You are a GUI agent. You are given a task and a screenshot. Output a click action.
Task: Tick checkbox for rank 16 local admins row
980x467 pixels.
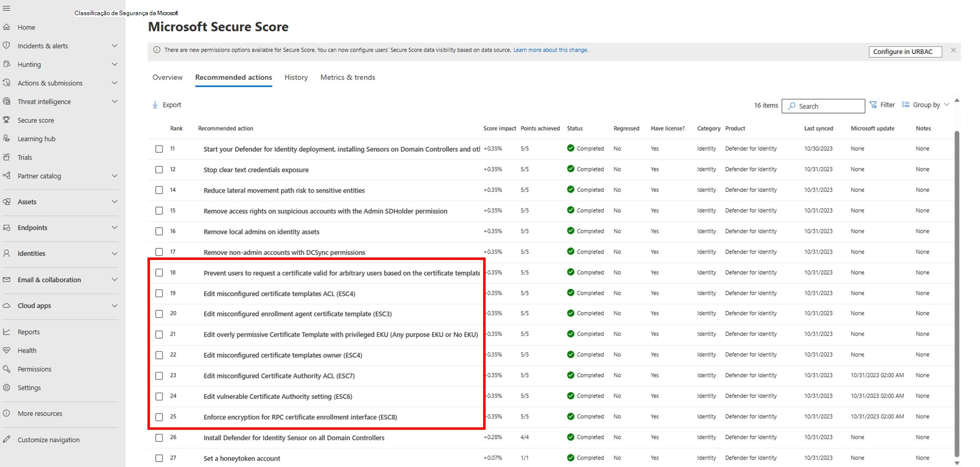159,231
